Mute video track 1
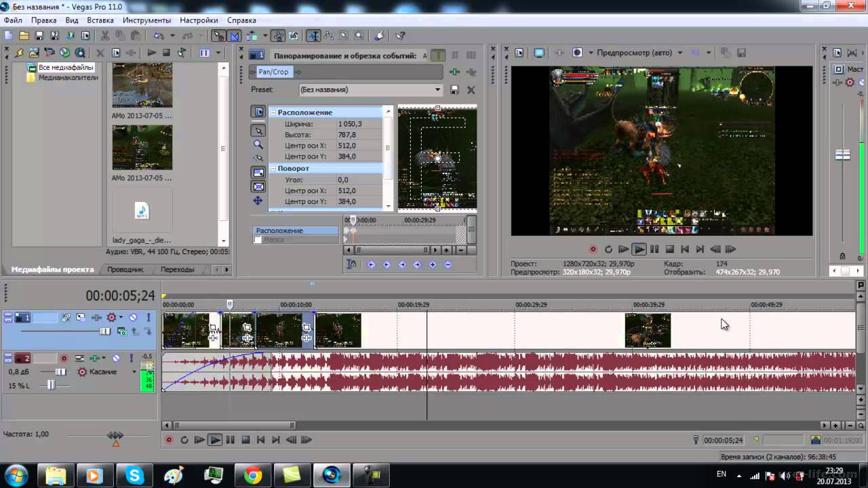 (x=134, y=317)
